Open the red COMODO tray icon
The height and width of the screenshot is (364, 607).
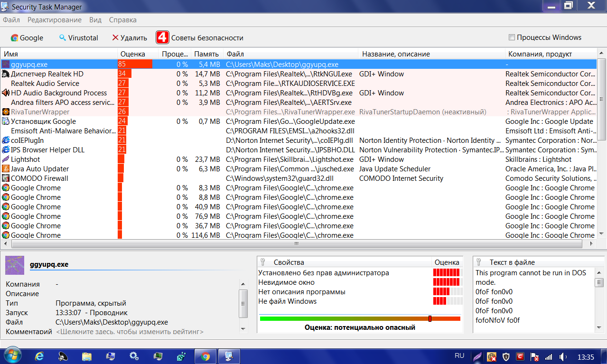pos(521,356)
